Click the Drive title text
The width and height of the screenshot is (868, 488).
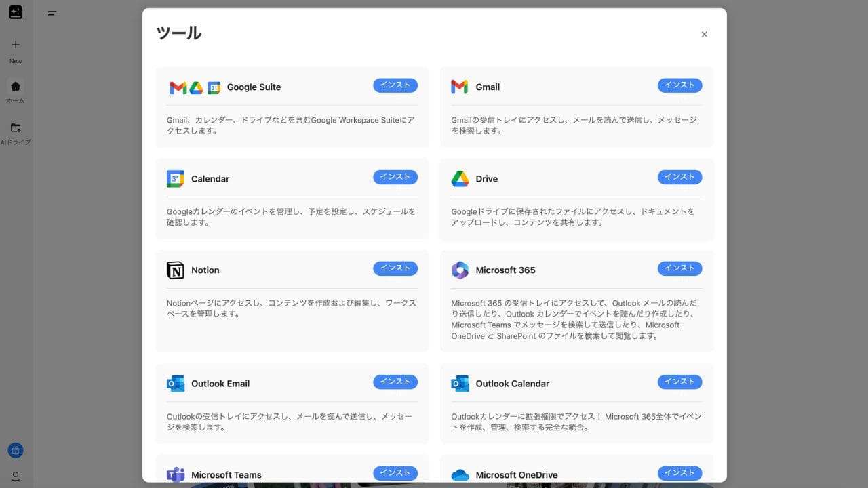(x=487, y=179)
